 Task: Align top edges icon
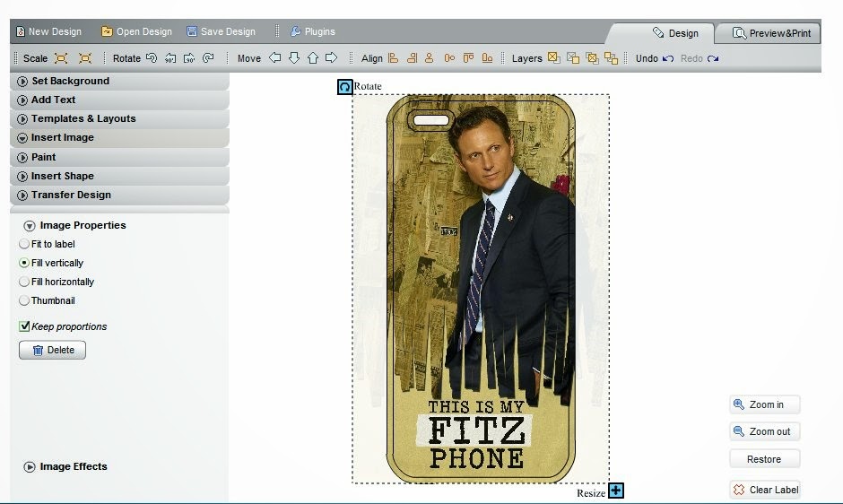click(468, 58)
